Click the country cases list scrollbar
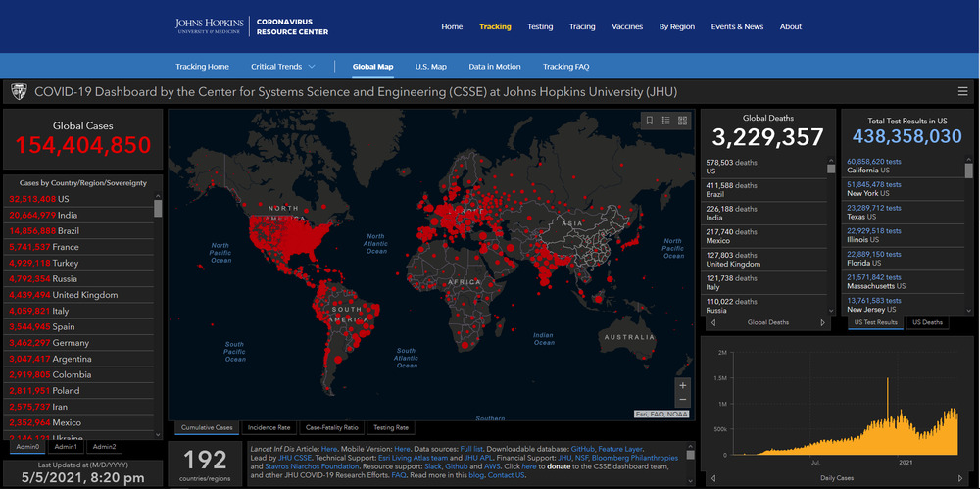 pos(158,294)
